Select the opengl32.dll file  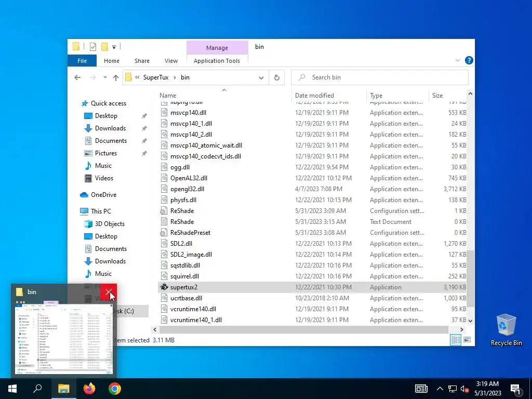click(x=187, y=189)
